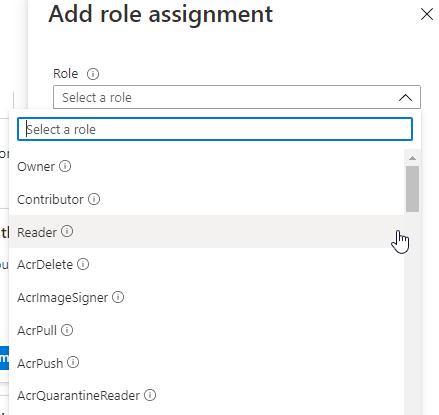Click the info icon next to Reader

point(67,231)
